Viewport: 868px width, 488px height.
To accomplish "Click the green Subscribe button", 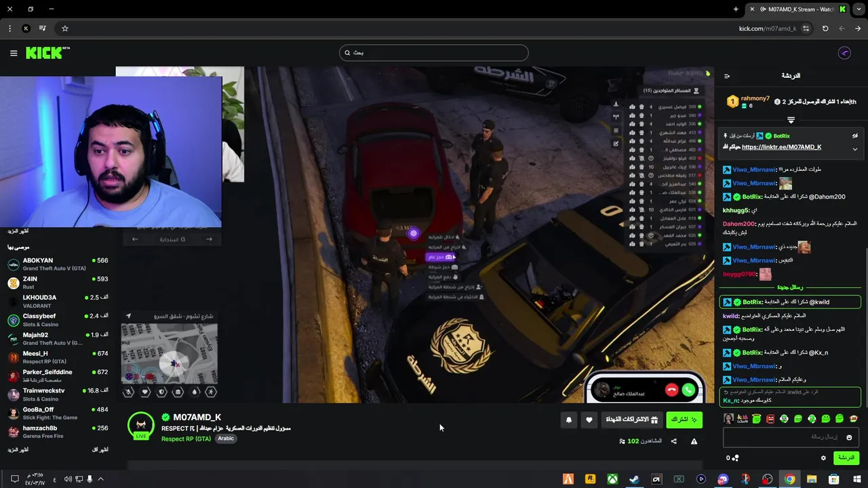I will 684,420.
